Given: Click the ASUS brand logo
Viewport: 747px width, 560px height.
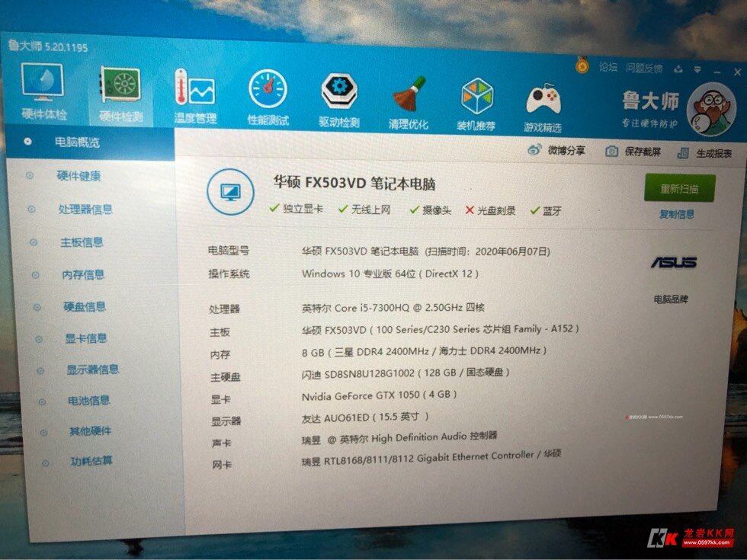Looking at the screenshot, I should 674,262.
